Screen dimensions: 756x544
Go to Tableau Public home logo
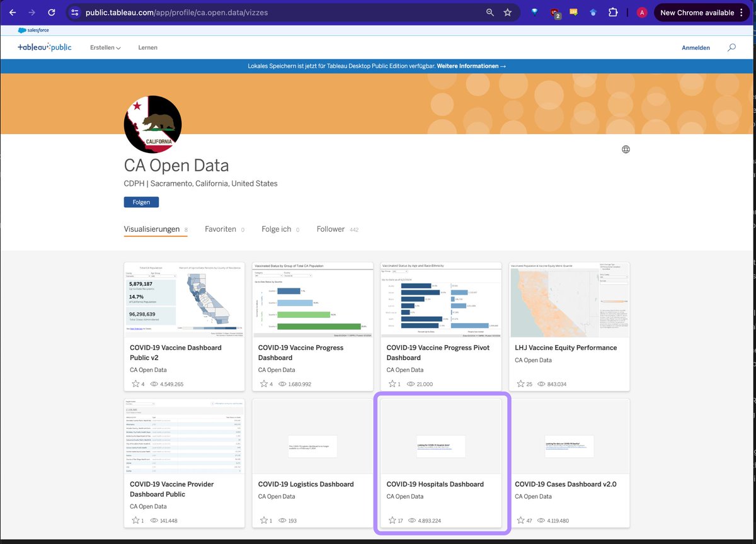pos(45,47)
